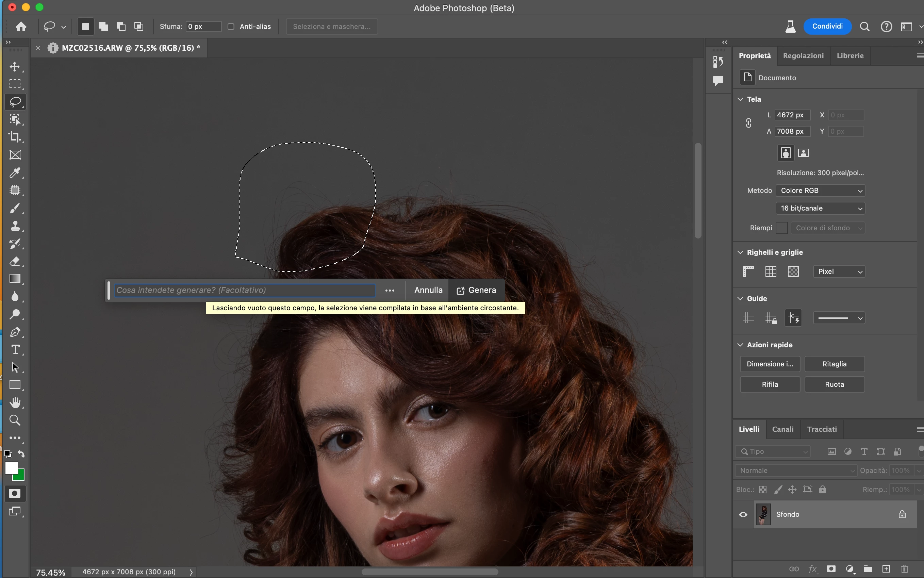The image size is (924, 578).
Task: Click the Genera button
Action: coord(476,290)
